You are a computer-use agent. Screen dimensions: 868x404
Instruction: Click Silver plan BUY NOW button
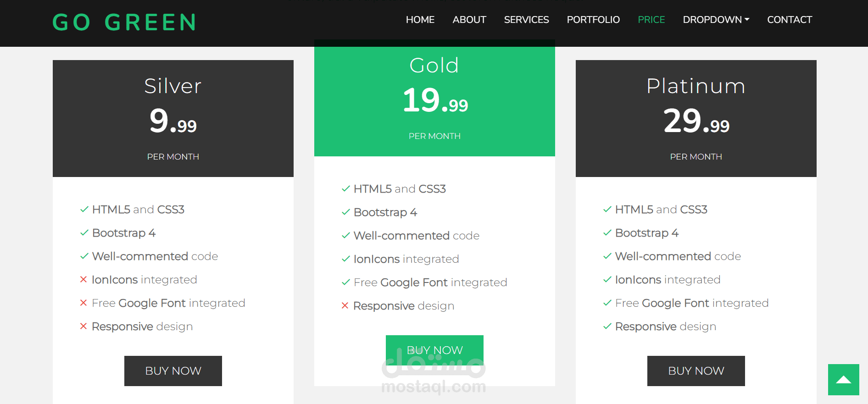173,371
